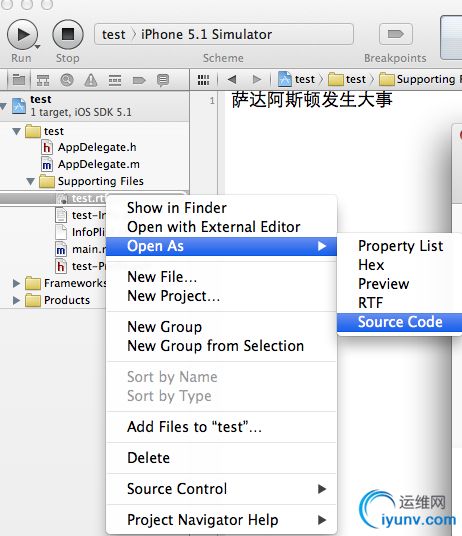Choose Delete from context menu
This screenshot has height=536, width=462.
point(221,458)
